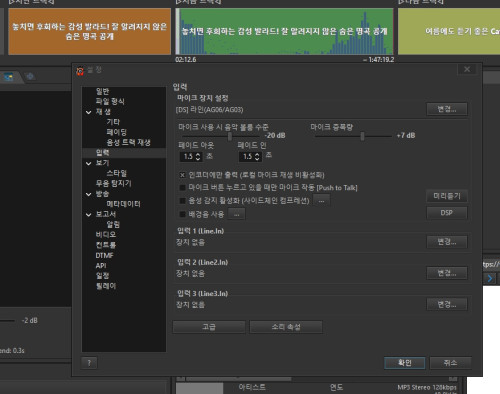The image size is (500, 394).
Task: Open the ellipsis button next to 음성 감지 활성화
Action: 321,200
